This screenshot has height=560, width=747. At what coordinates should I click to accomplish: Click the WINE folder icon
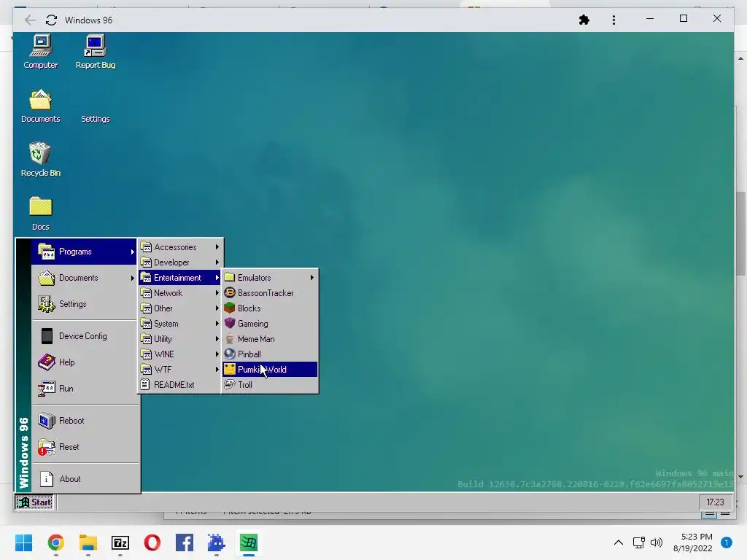click(146, 354)
